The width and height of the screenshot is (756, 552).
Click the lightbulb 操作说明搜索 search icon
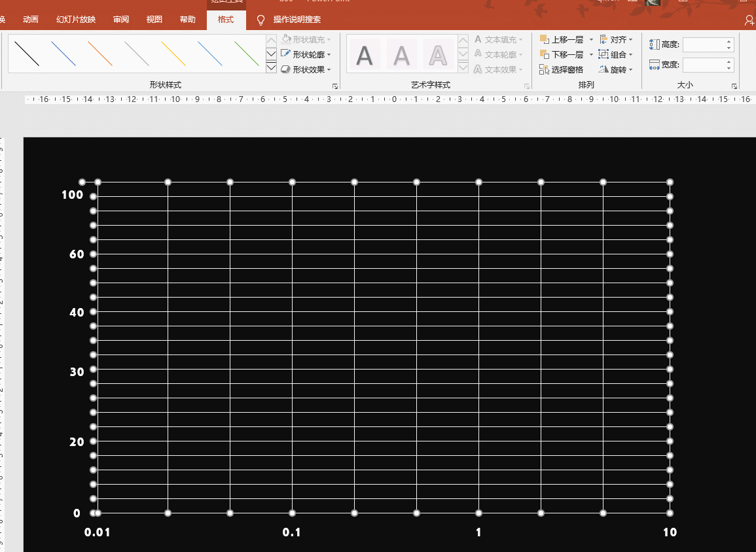click(x=261, y=20)
